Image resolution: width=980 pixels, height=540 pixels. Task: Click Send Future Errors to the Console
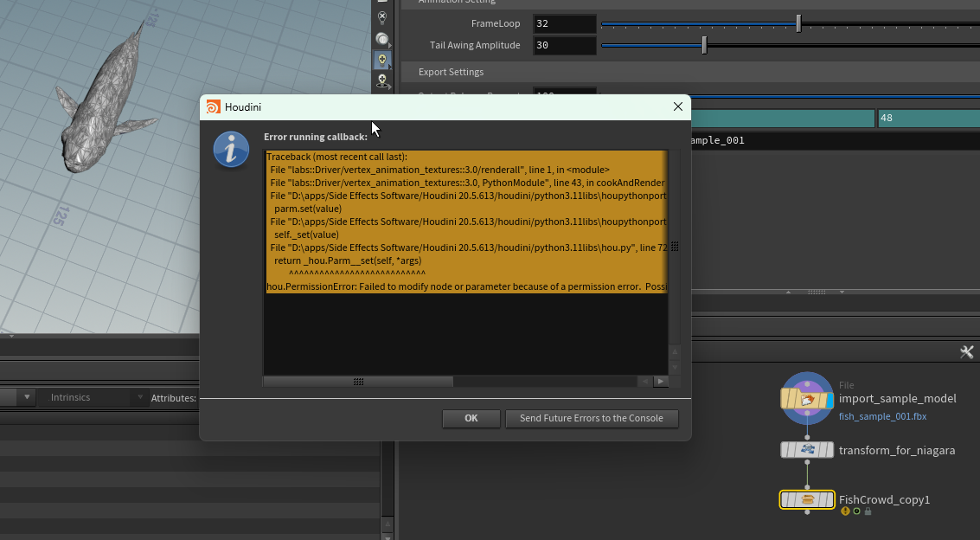[x=592, y=418]
